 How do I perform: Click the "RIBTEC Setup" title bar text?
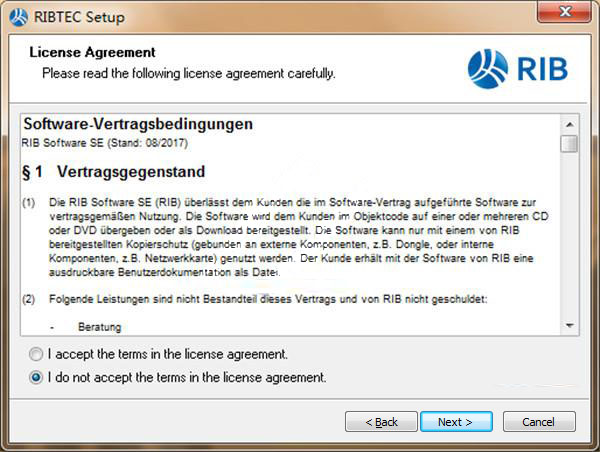click(x=79, y=15)
